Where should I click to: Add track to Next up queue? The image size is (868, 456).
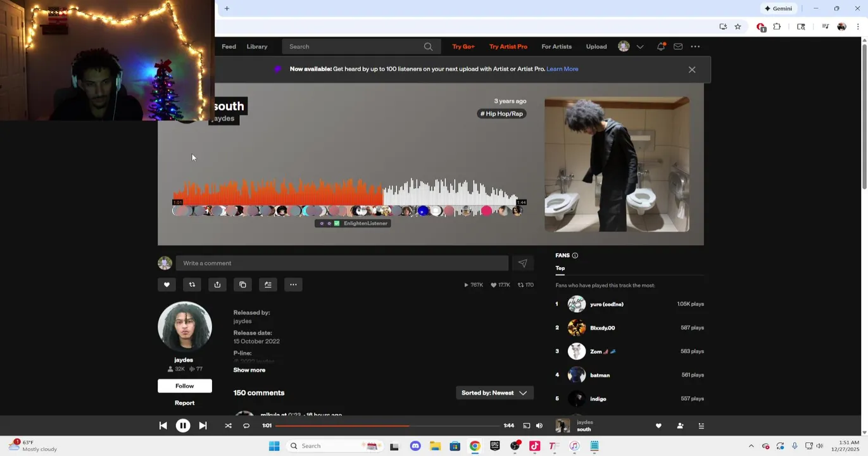[x=268, y=284]
